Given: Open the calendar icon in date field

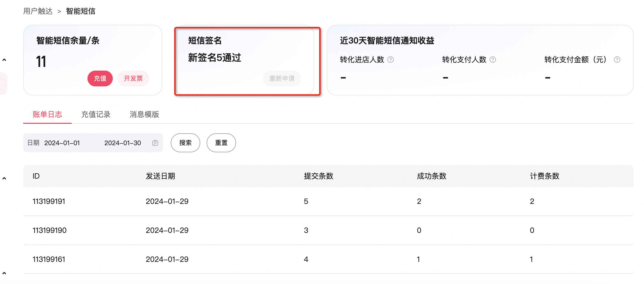Looking at the screenshot, I should tap(155, 143).
